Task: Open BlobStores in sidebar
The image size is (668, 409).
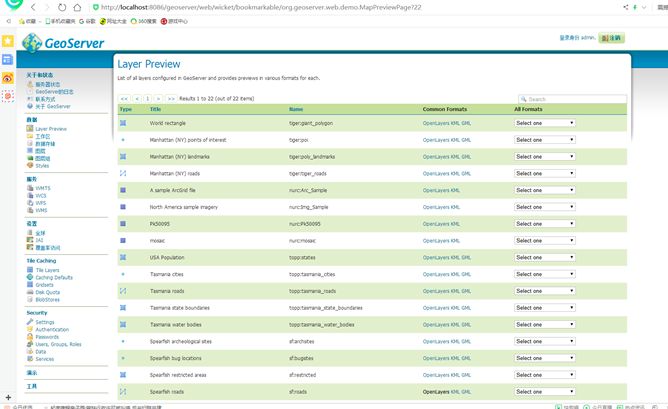Action: point(48,300)
